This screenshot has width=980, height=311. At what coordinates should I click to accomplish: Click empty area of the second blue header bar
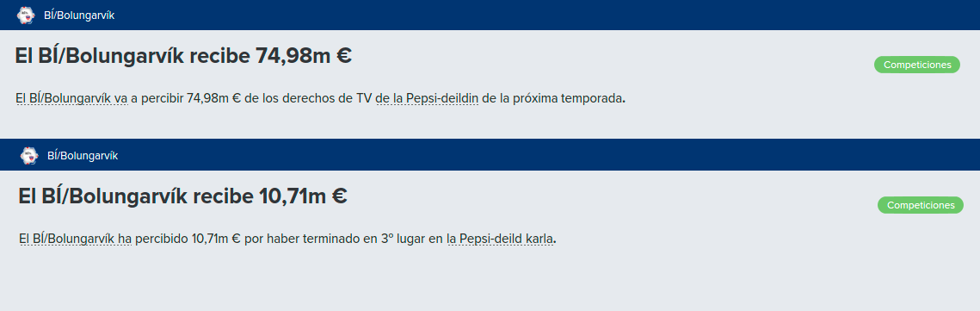pyautogui.click(x=544, y=155)
